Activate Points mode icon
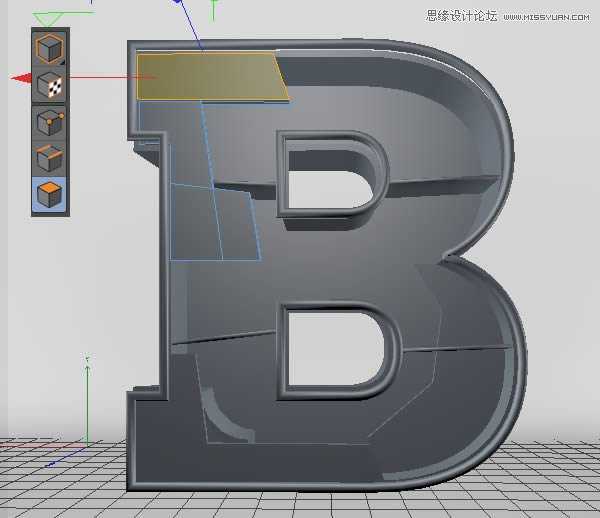Screen dimensions: 600x518 coord(49,123)
